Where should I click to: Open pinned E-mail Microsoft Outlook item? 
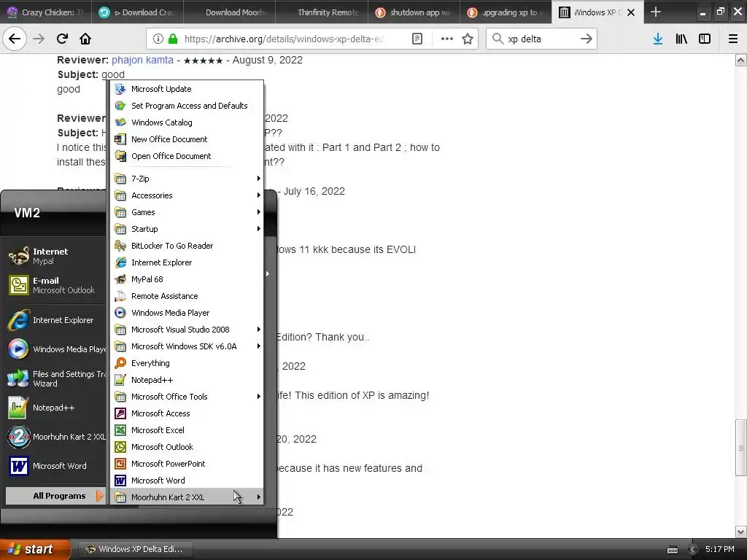point(55,285)
